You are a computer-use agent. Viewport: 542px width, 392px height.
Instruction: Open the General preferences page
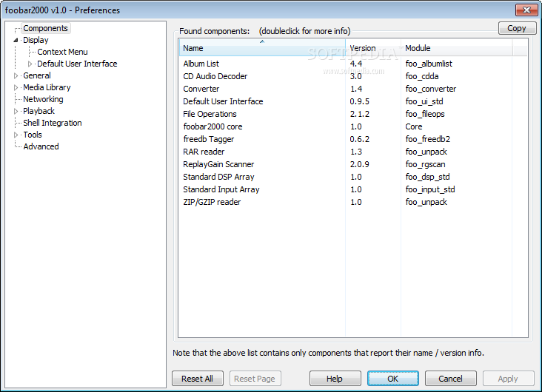point(36,75)
